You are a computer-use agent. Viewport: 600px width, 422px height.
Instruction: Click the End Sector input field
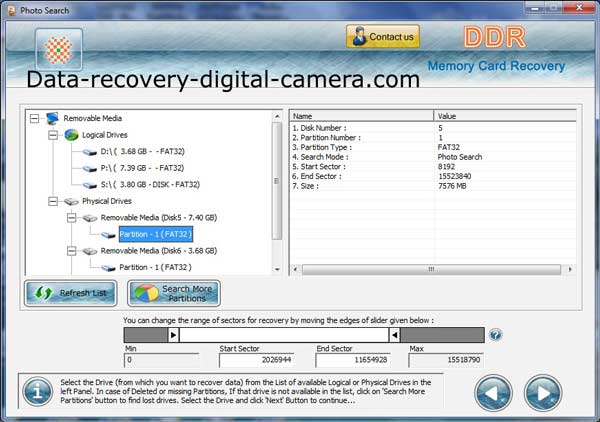tap(353, 360)
